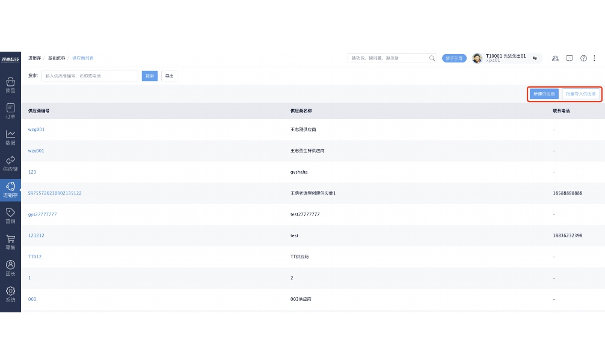Select the 供应链 (Supply chain) sidebar icon
This screenshot has width=605, height=364.
[10, 163]
